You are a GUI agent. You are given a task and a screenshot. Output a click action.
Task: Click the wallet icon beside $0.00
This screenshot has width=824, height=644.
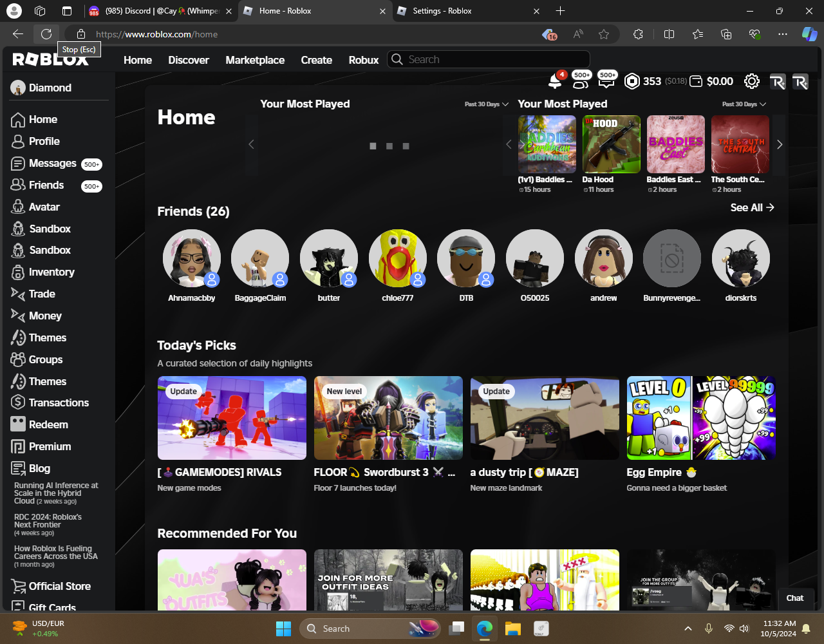696,81
